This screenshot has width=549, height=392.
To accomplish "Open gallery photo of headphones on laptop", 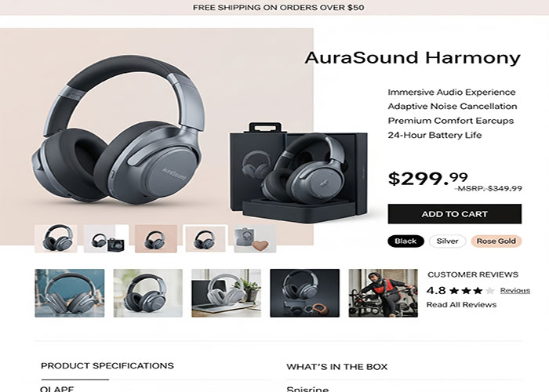I will point(226,293).
